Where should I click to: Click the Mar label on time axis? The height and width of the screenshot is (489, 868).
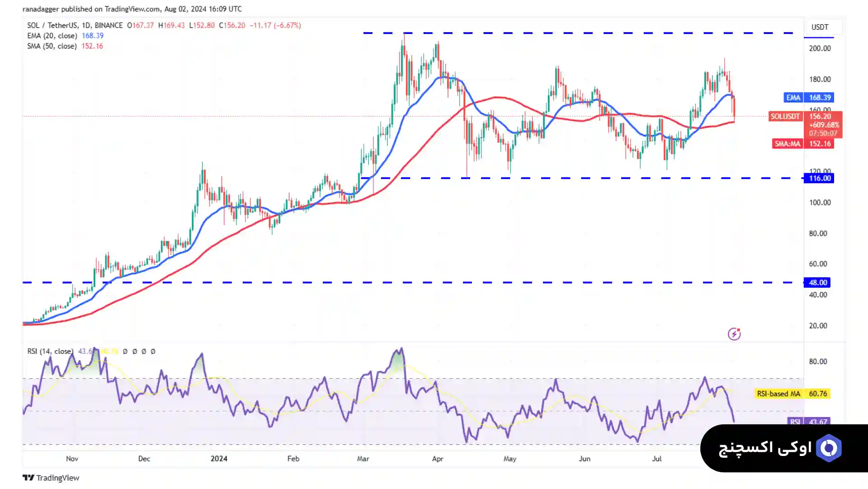pyautogui.click(x=363, y=459)
